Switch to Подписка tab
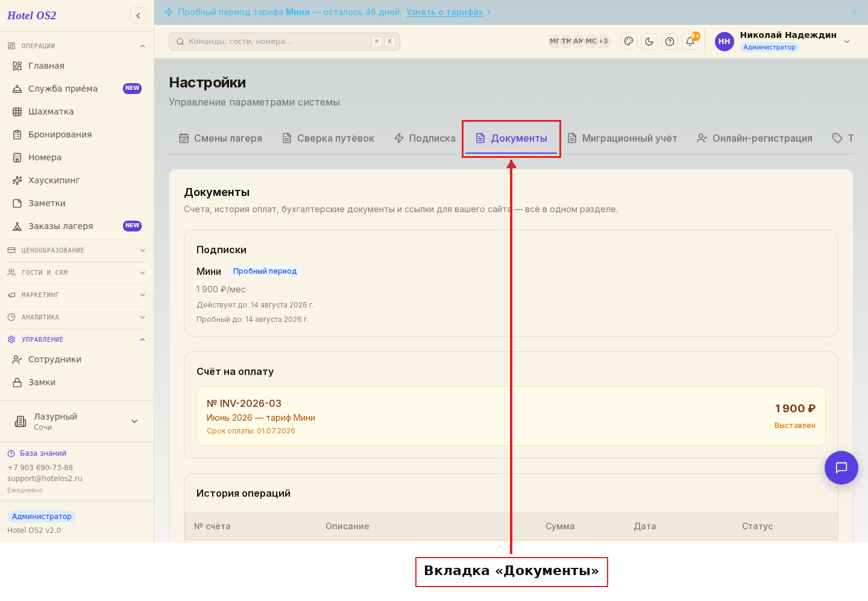This screenshot has width=868, height=601. [425, 138]
